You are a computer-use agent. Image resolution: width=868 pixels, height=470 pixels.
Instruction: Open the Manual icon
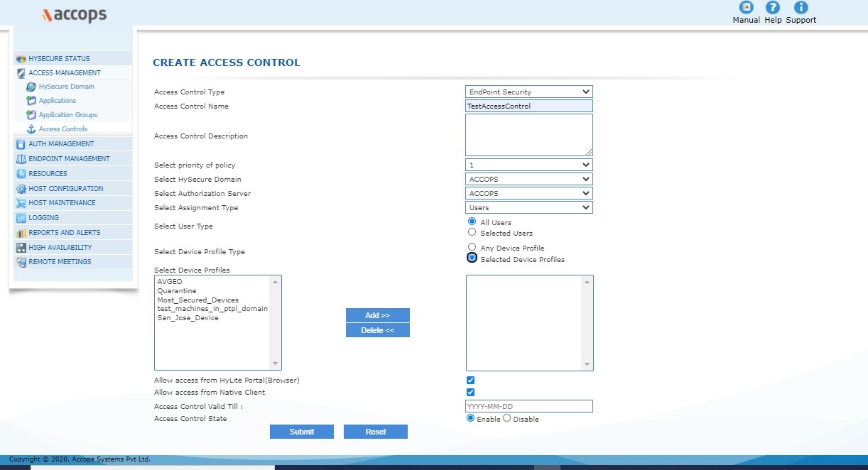pyautogui.click(x=746, y=8)
